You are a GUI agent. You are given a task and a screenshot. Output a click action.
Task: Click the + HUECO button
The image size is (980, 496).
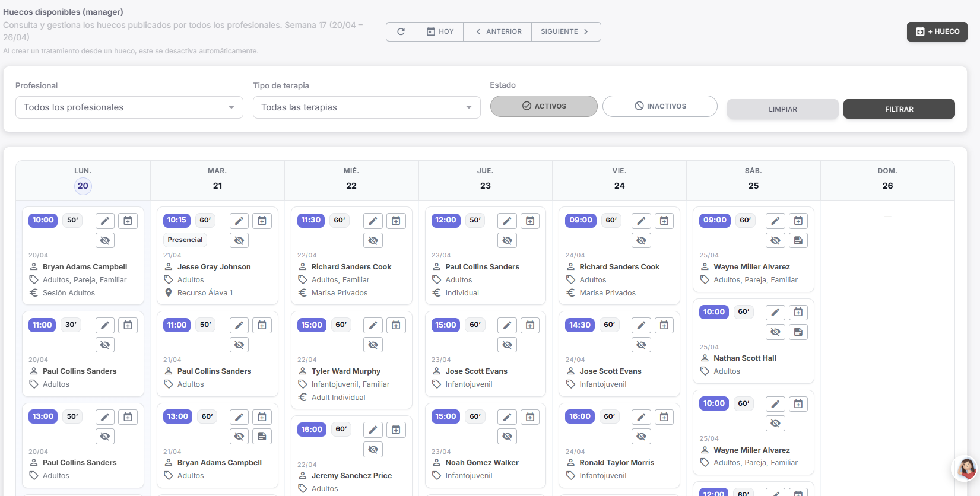(937, 31)
